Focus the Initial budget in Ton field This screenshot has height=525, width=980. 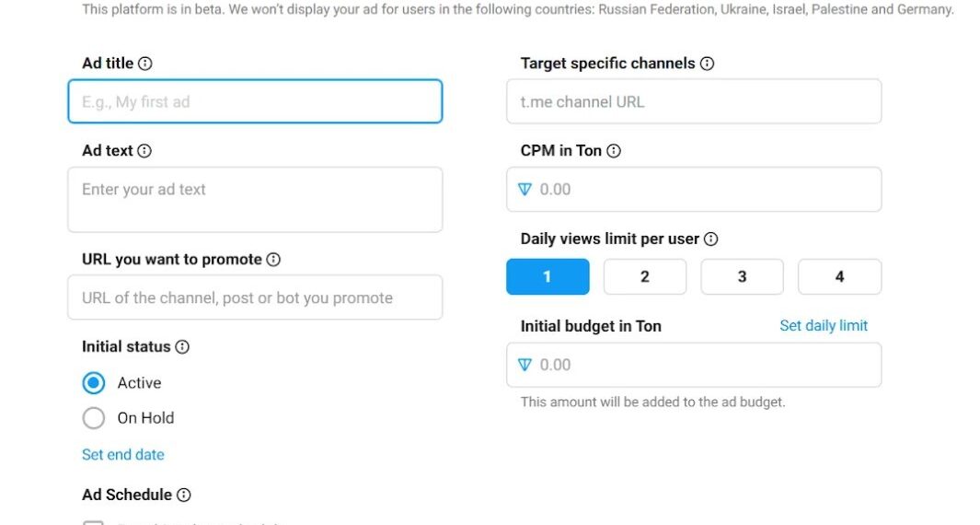pyautogui.click(x=694, y=365)
